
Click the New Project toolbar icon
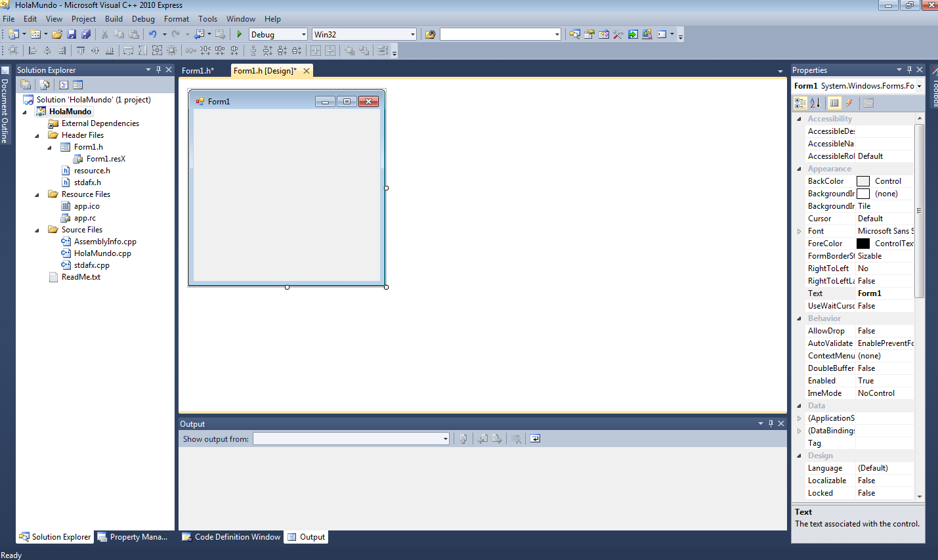(x=13, y=34)
